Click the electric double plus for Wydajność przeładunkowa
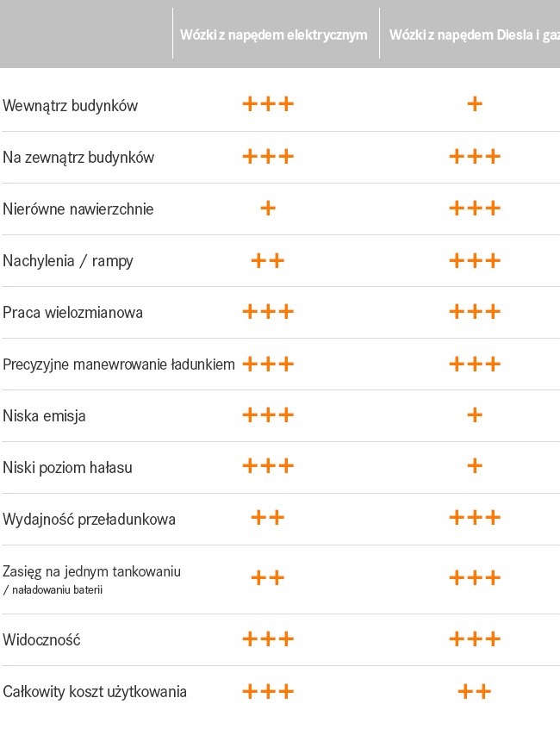560x729 pixels. (x=268, y=518)
